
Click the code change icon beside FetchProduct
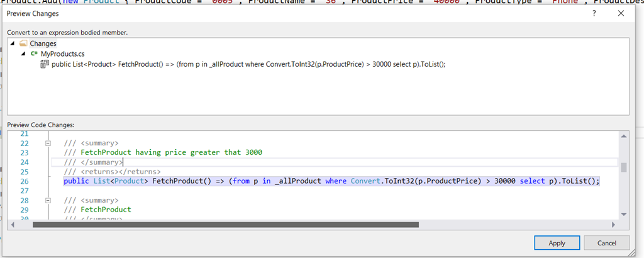click(45, 64)
